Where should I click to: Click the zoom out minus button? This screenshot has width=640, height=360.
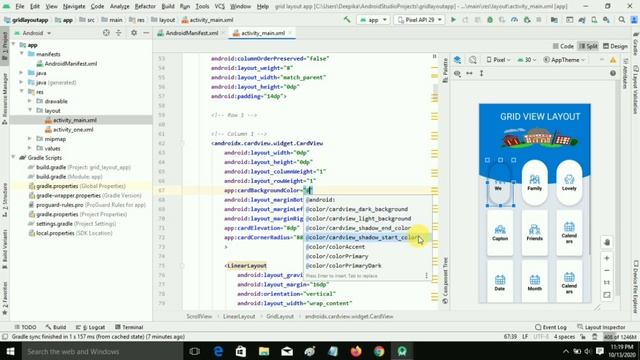point(607,271)
